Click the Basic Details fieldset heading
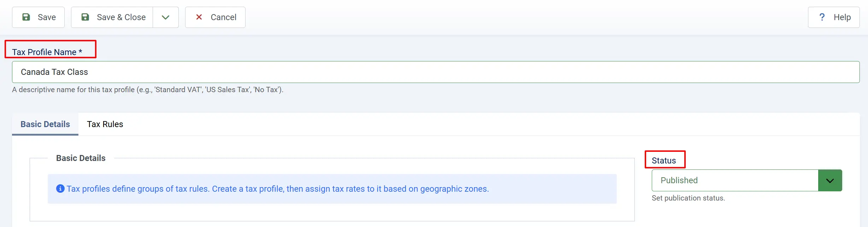868x227 pixels. coord(81,158)
